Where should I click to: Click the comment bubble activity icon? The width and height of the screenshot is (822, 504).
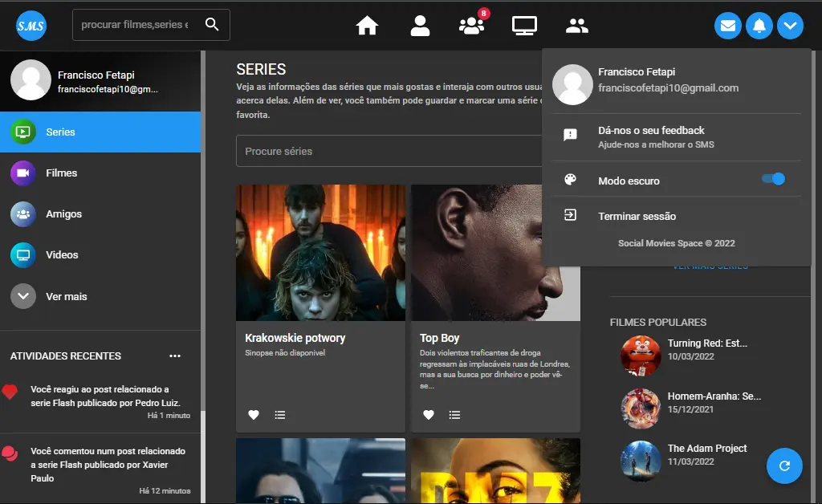pos(10,453)
